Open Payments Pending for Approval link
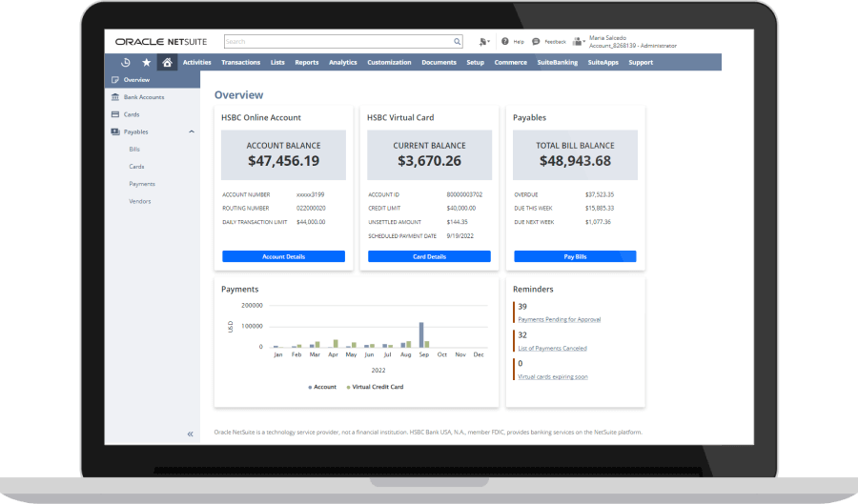Image resolution: width=858 pixels, height=504 pixels. click(560, 319)
